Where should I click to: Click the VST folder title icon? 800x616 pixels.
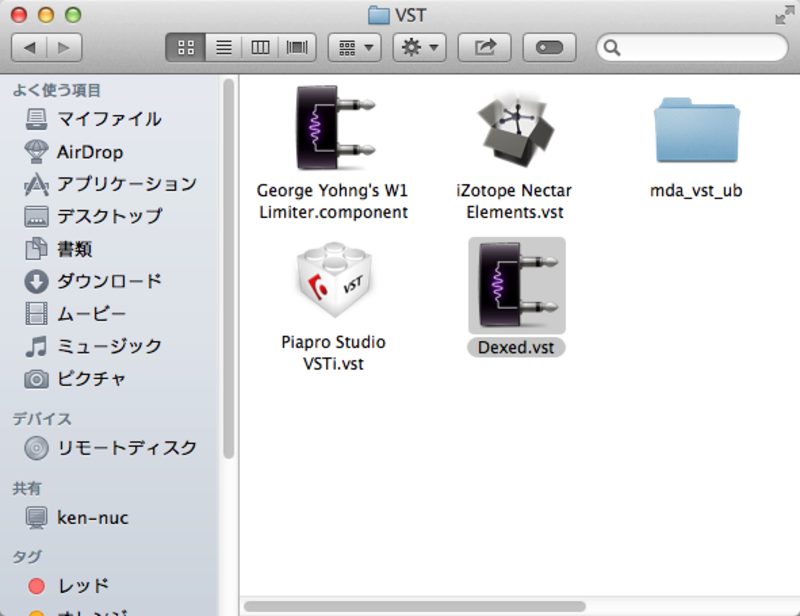click(379, 15)
